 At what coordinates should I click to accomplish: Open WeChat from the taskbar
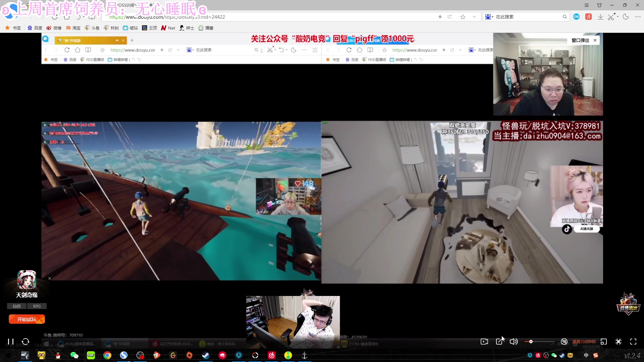pos(74,355)
